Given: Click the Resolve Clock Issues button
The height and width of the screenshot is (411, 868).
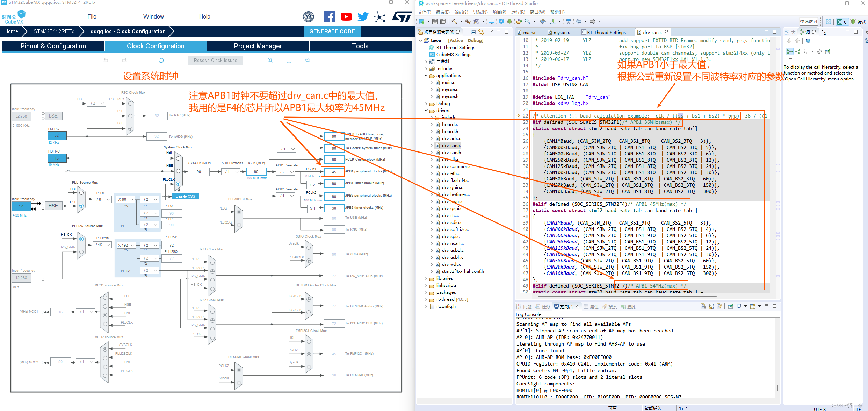Looking at the screenshot, I should 215,60.
